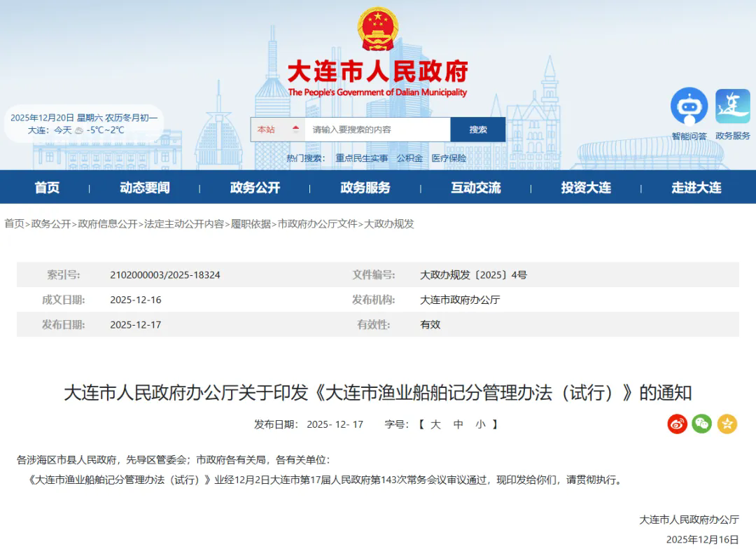This screenshot has height=556, width=756.
Task: Open the 智能问答 robot assistant icon
Action: click(x=689, y=107)
